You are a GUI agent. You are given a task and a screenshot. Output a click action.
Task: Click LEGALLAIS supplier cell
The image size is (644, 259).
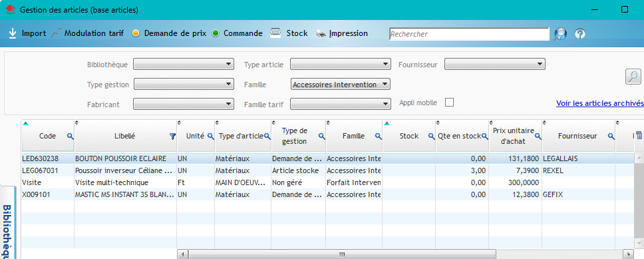tap(579, 158)
